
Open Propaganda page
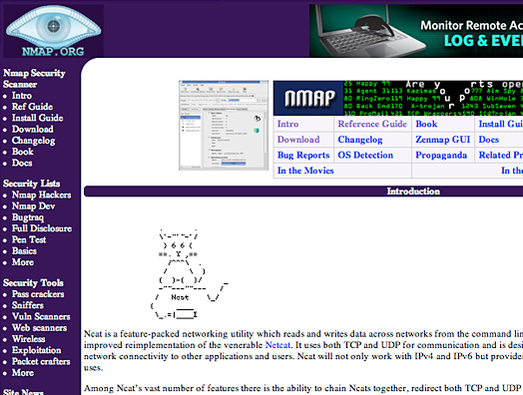441,155
